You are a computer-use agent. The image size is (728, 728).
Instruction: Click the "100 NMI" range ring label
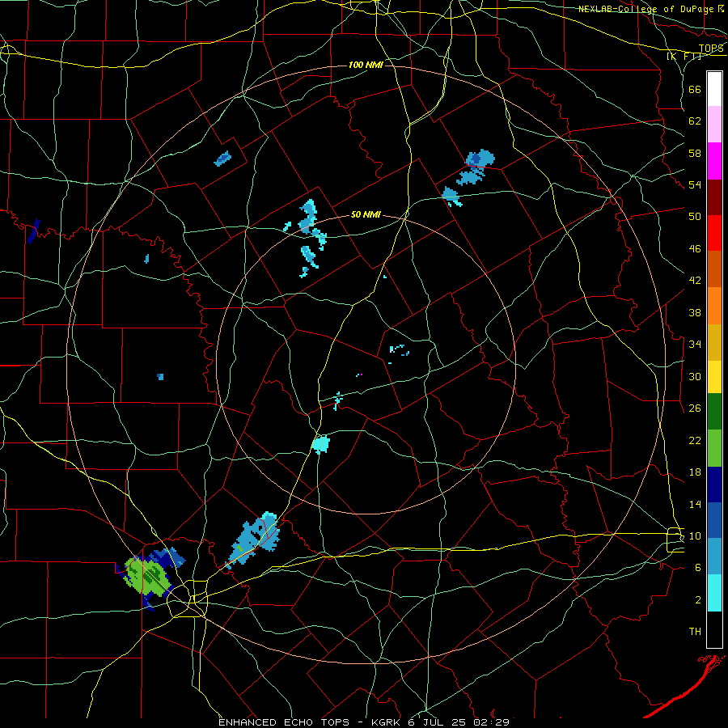[x=366, y=65]
